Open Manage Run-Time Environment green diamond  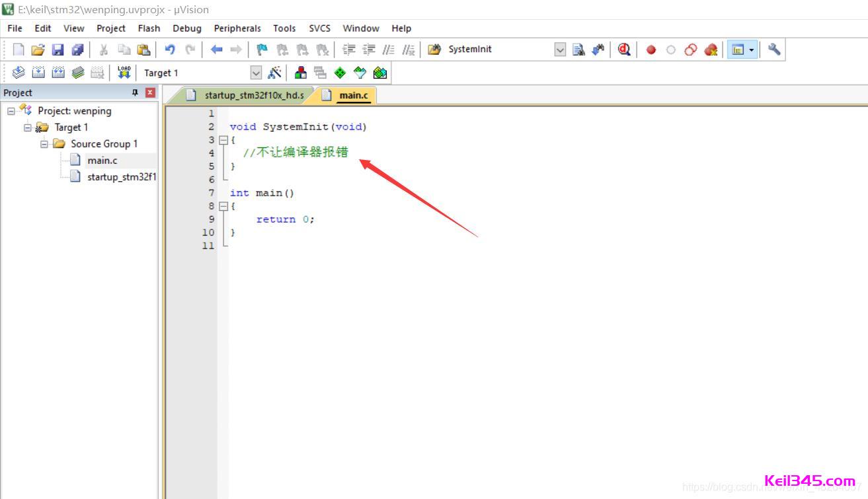coord(340,73)
